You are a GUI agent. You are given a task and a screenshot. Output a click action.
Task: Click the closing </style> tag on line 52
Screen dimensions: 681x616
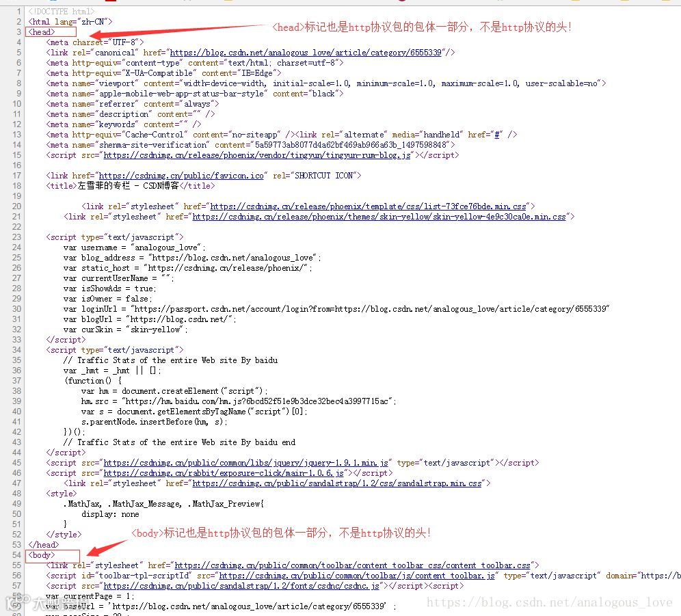pos(64,535)
